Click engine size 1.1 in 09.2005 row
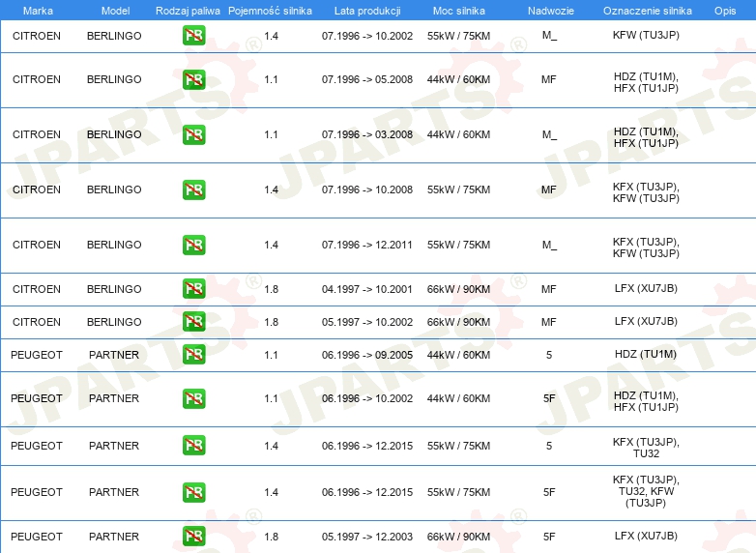 pos(271,355)
